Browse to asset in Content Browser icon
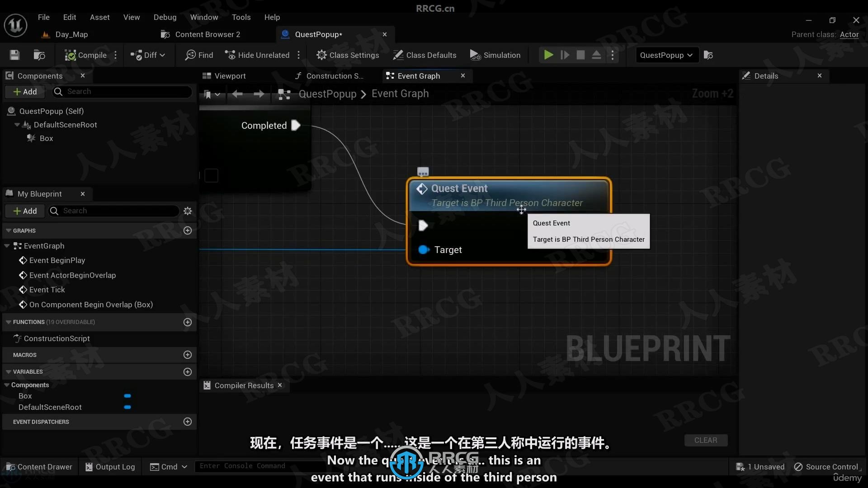 pyautogui.click(x=39, y=55)
